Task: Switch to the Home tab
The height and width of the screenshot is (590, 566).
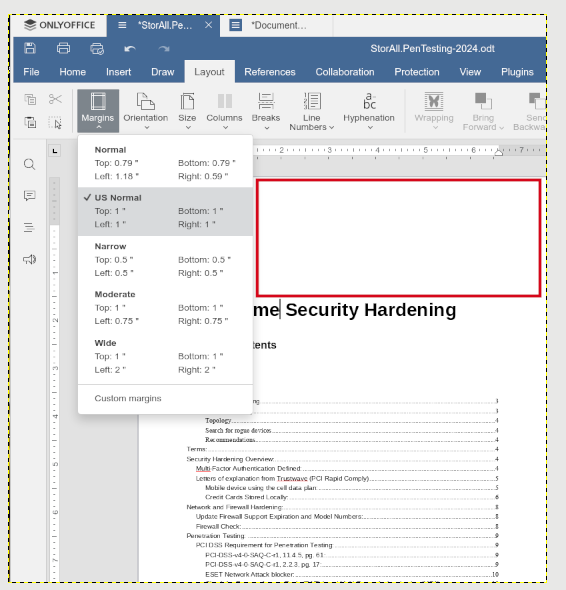Action: [x=73, y=72]
